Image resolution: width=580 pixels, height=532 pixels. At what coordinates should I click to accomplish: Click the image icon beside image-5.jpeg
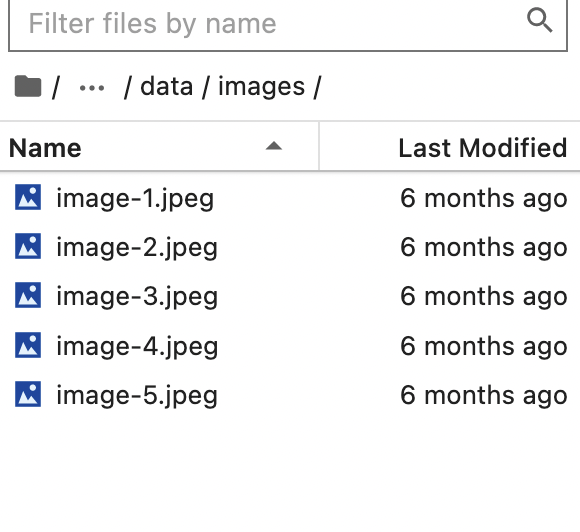coord(28,394)
